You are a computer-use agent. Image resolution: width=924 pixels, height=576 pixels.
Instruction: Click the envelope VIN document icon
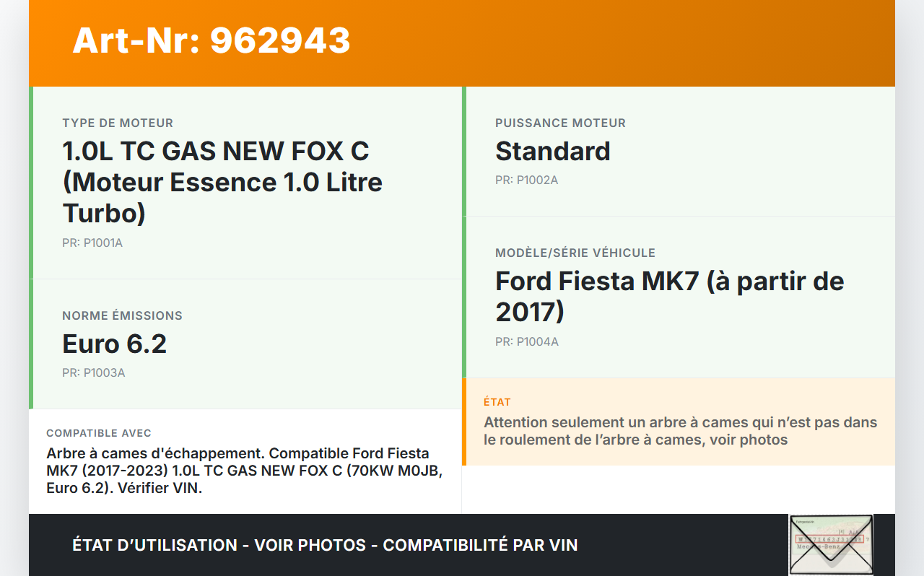(830, 544)
